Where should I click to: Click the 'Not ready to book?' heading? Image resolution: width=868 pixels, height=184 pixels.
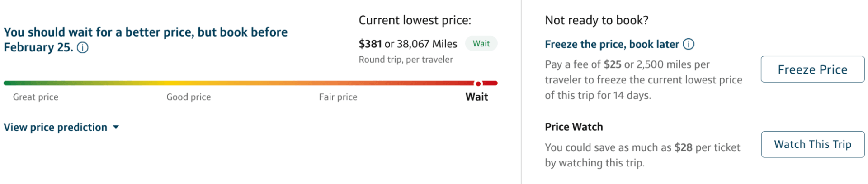(x=597, y=20)
